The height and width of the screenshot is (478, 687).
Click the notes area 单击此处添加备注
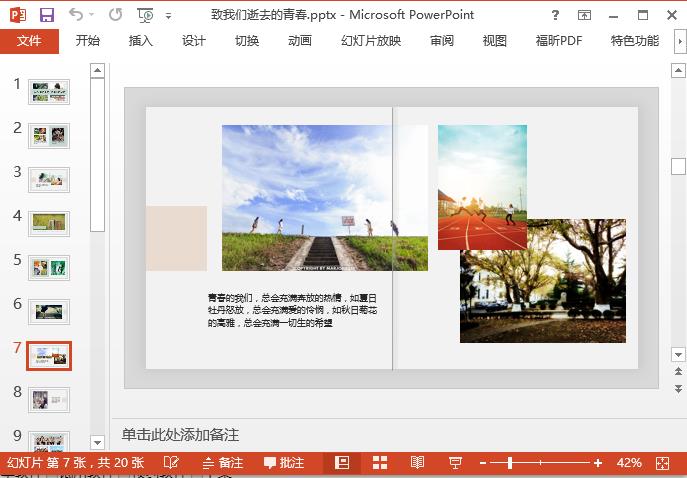(x=181, y=435)
